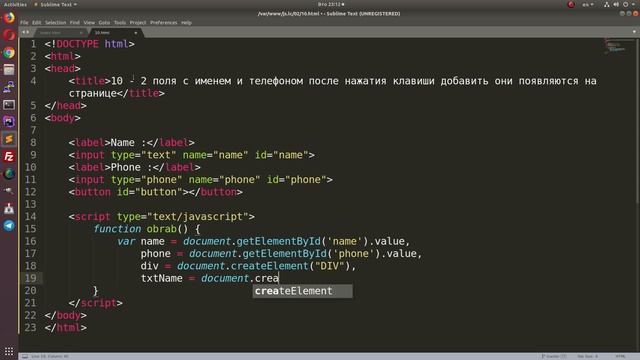The height and width of the screenshot is (360, 640).
Task: Click the red recording indicator in top bar
Action: point(571,4)
